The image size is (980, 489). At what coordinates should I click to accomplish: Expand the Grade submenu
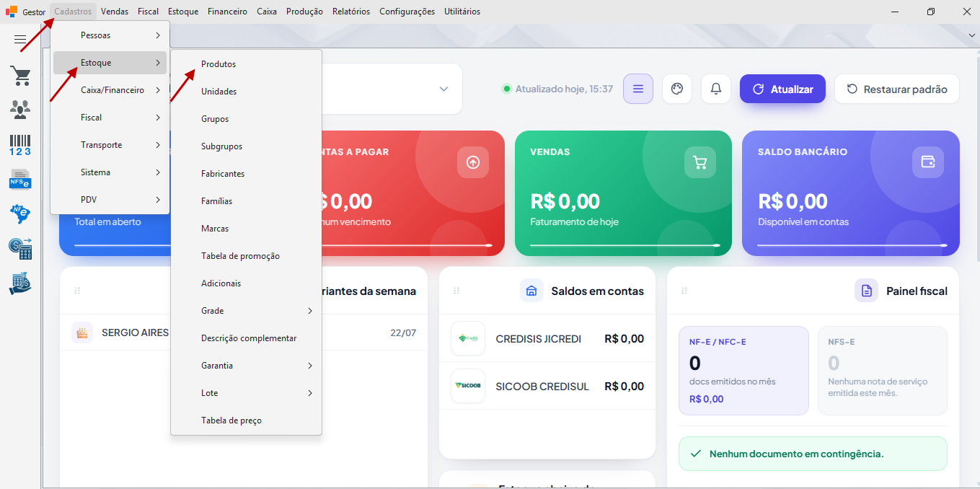(x=246, y=311)
